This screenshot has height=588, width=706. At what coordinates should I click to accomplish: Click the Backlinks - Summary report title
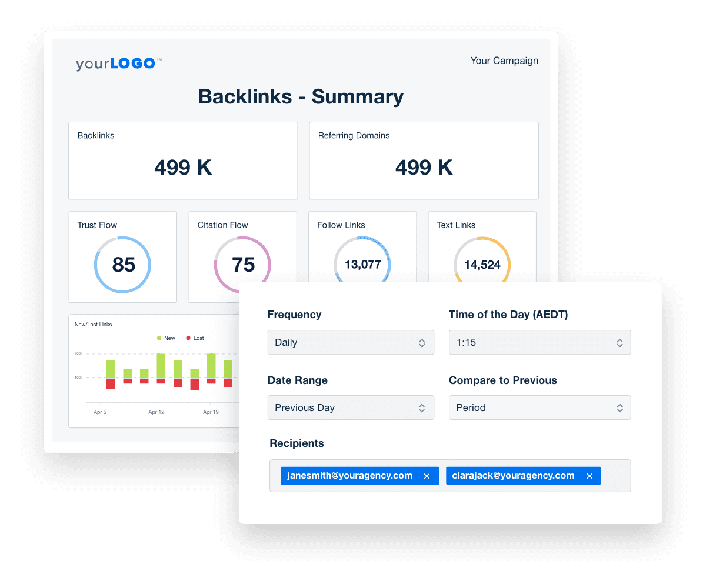point(301,96)
